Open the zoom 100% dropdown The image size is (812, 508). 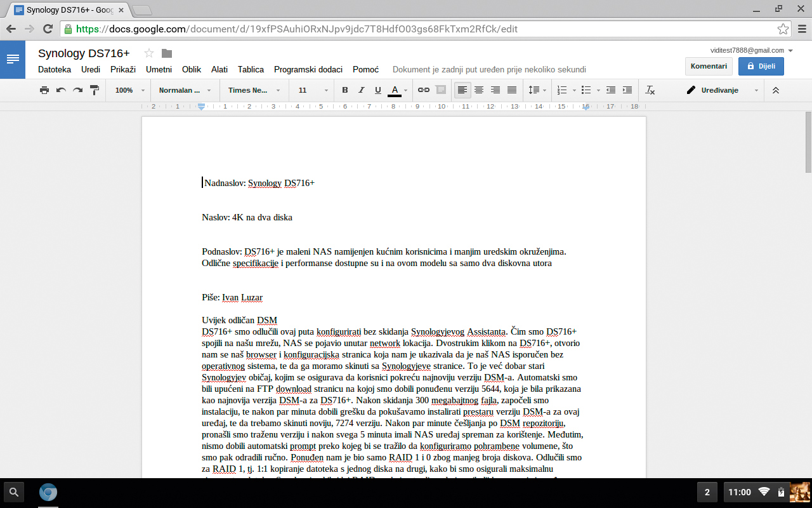(129, 90)
